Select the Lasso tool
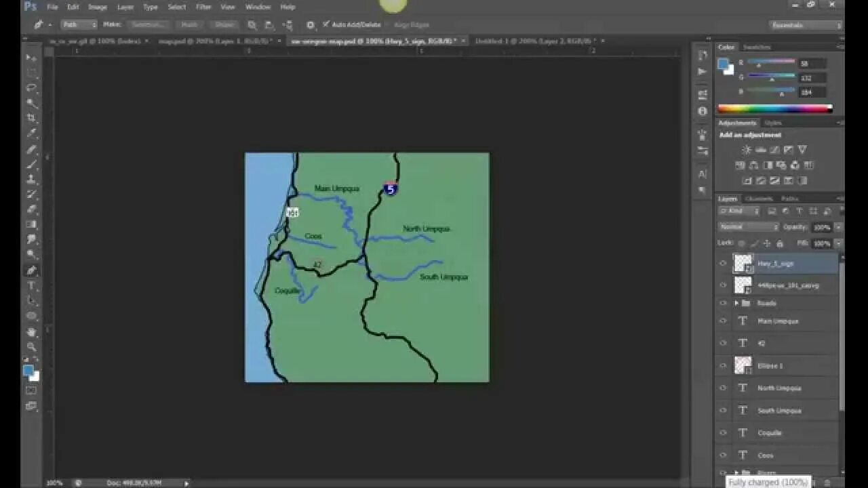This screenshot has width=868, height=488. click(x=31, y=88)
